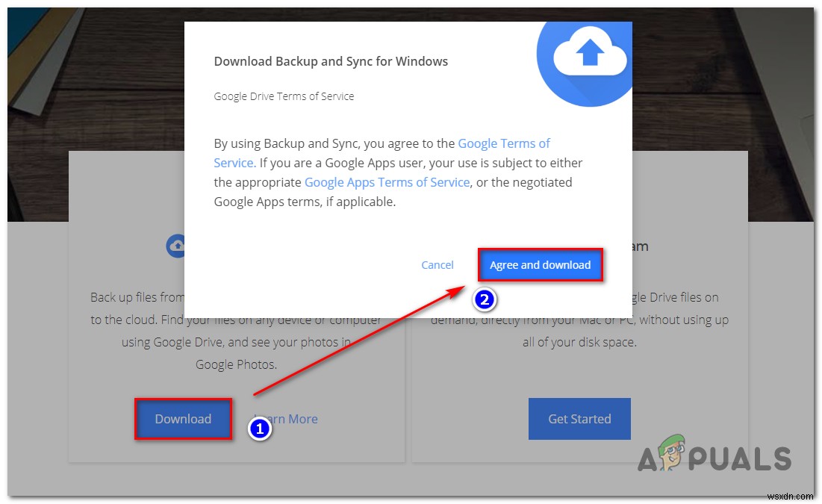Click Get Started for Drive File Stream

tap(579, 419)
